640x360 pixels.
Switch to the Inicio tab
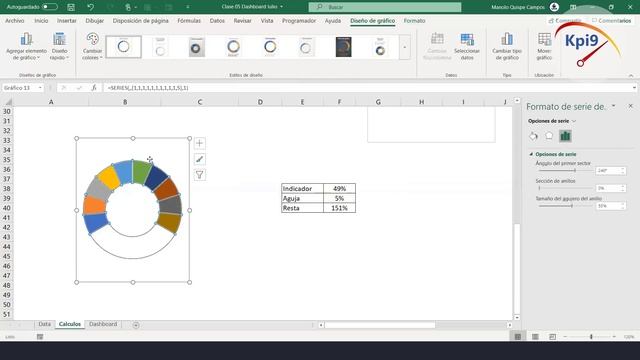click(x=41, y=20)
